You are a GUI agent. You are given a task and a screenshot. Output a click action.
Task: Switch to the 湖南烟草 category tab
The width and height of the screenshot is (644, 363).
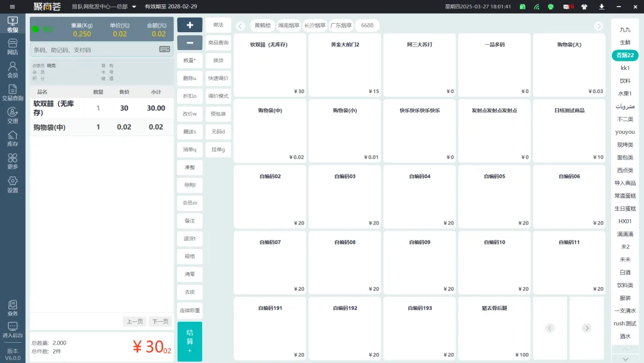(289, 26)
